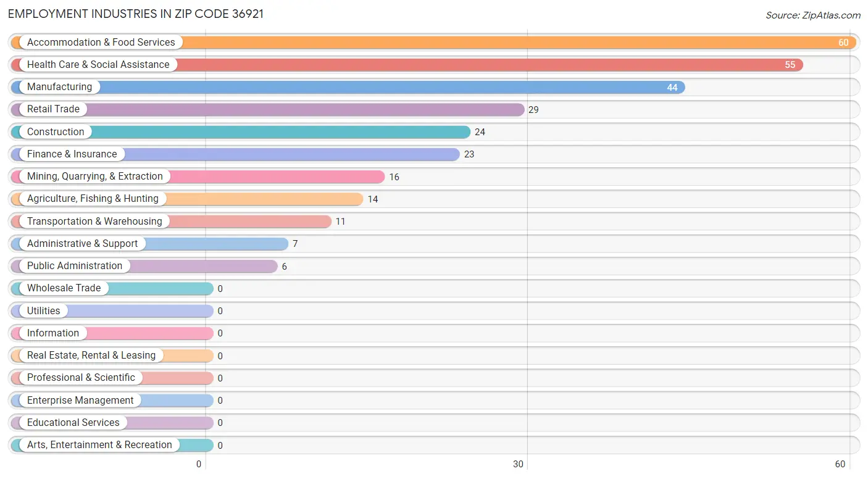Select the Administrative & Support label

[82, 243]
